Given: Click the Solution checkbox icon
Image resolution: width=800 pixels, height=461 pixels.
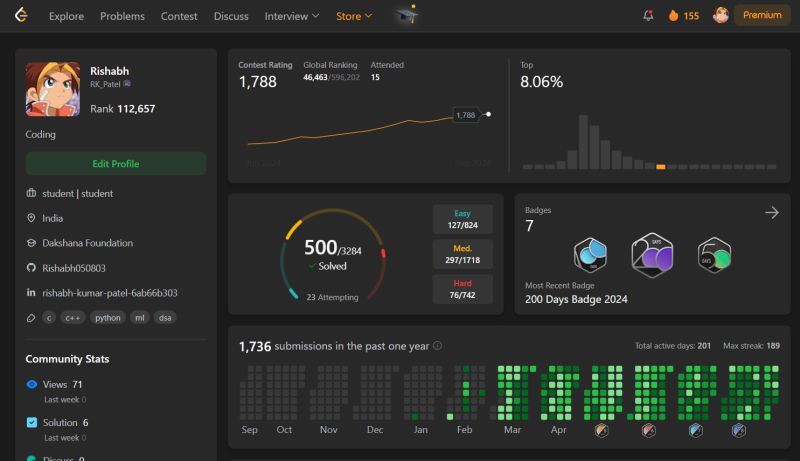Looking at the screenshot, I should [32, 422].
